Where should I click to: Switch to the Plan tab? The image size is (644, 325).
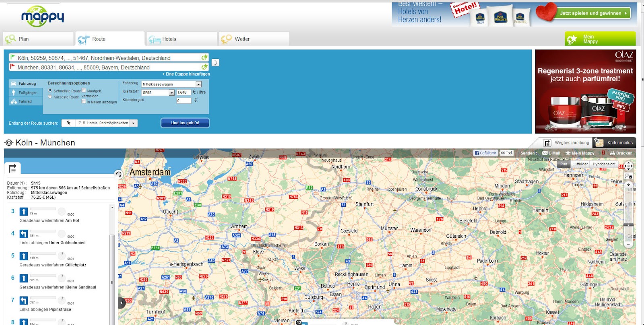pos(38,39)
